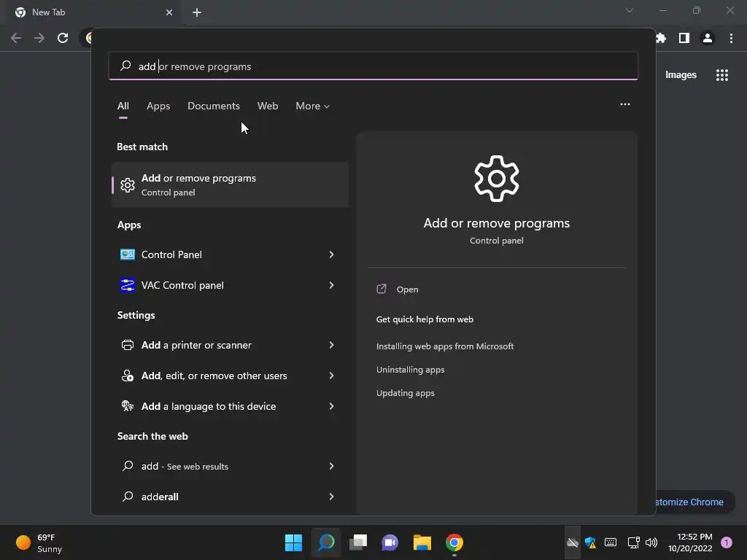The height and width of the screenshot is (560, 747).
Task: Open Chrome's three-dot menu
Action: [x=731, y=38]
